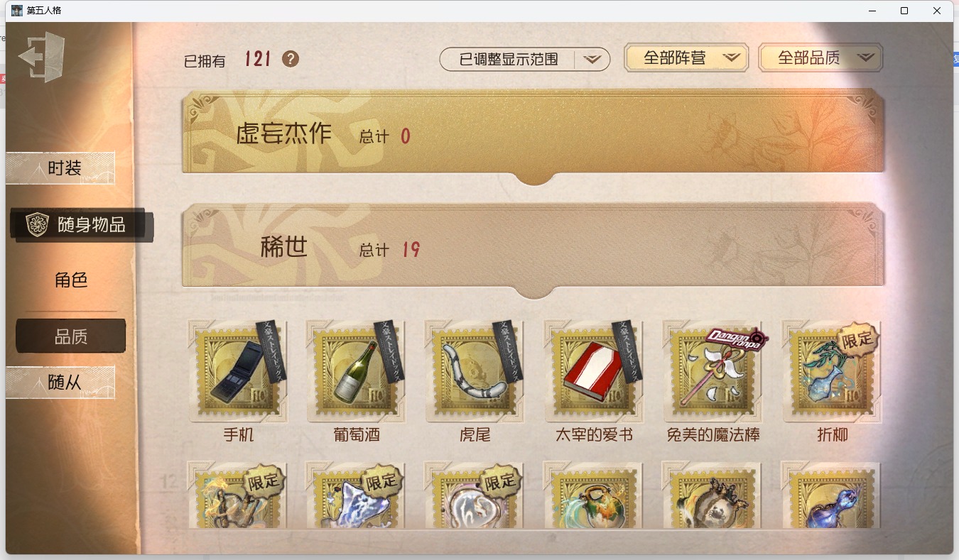Switch to the 时装 tab
The width and height of the screenshot is (959, 560).
point(60,168)
